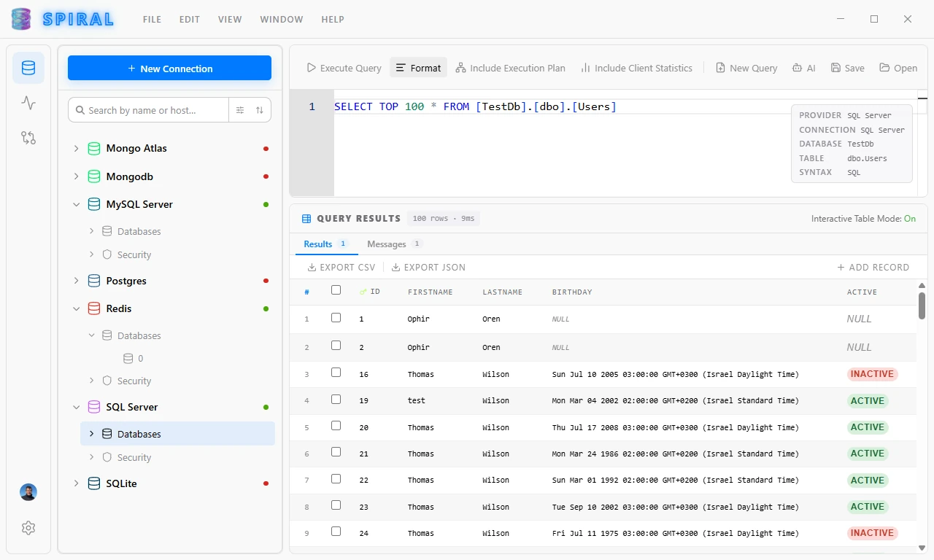Collapse the MySQL Server connection
Image resolution: width=934 pixels, height=560 pixels.
(x=76, y=204)
